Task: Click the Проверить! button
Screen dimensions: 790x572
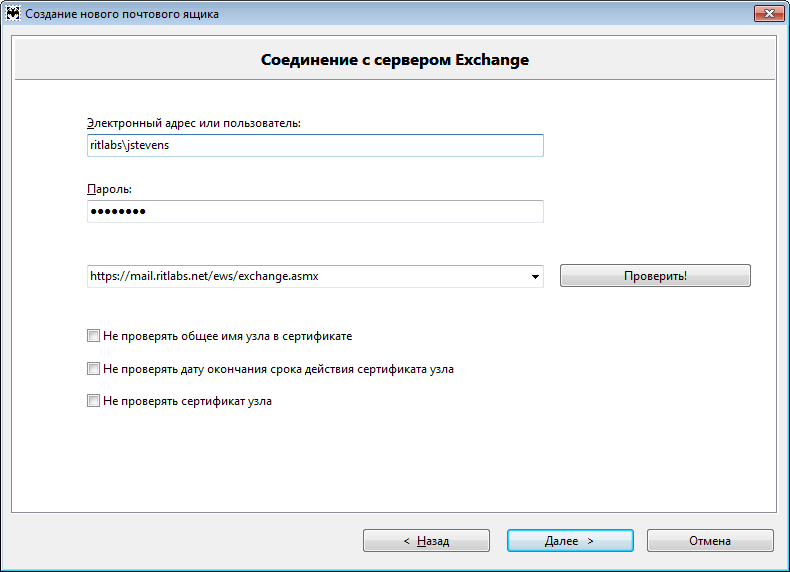Action: (x=655, y=276)
